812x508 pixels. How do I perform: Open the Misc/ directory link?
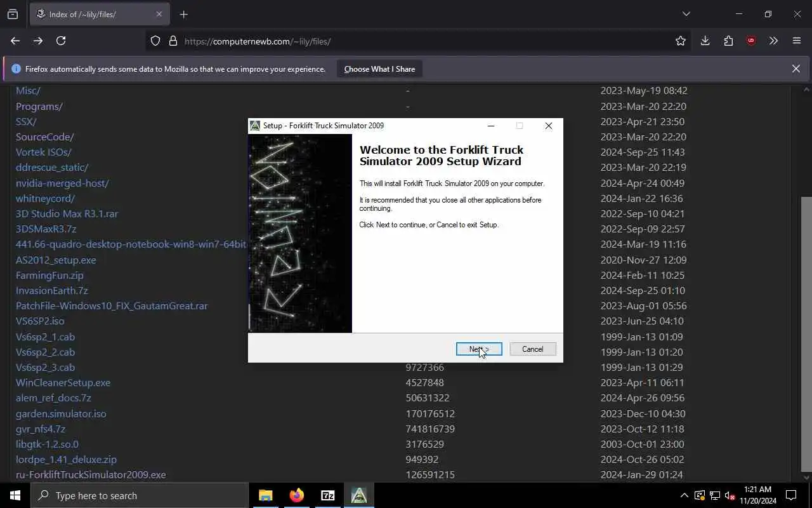pos(28,91)
